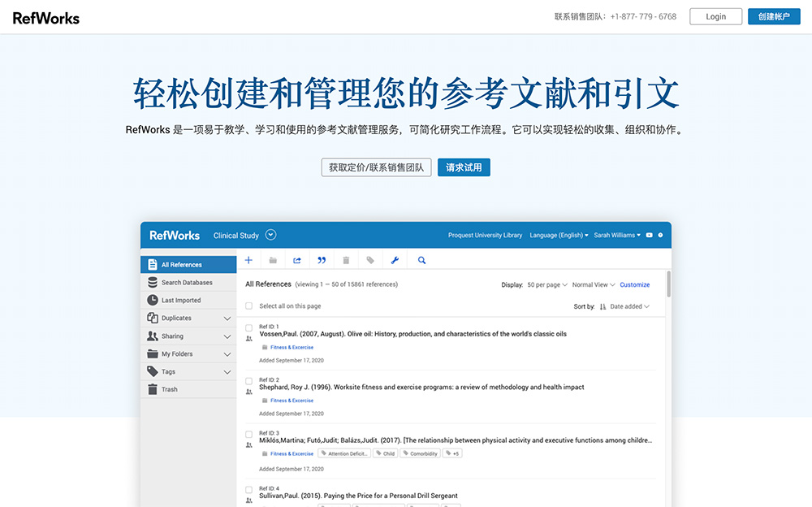This screenshot has width=812, height=507.
Task: Open Tags sidebar item
Action: tap(188, 371)
